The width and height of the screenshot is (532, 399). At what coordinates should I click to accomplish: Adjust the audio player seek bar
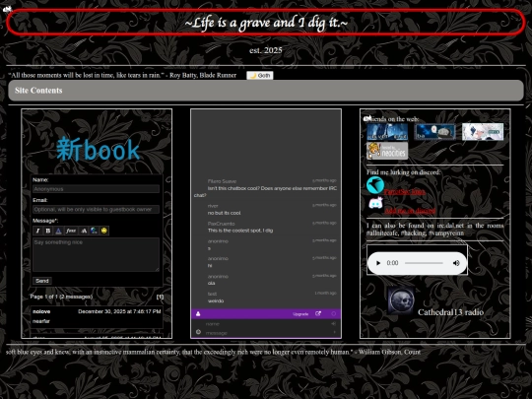[x=424, y=263]
